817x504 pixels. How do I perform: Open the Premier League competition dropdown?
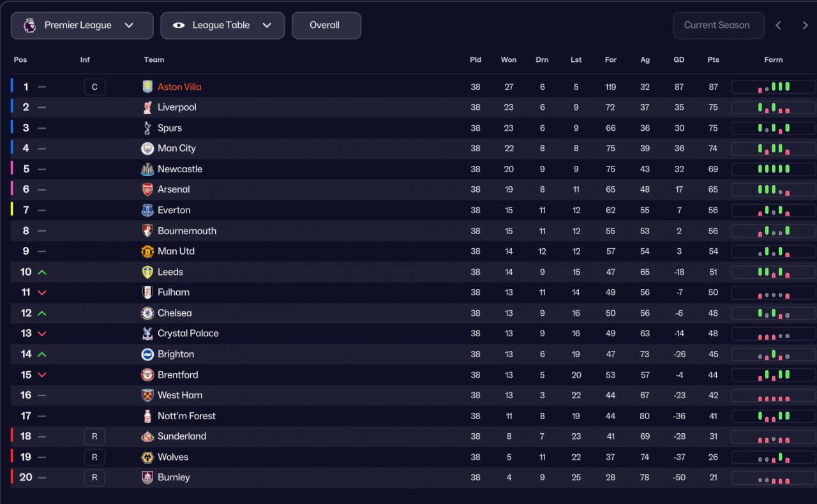click(x=82, y=26)
